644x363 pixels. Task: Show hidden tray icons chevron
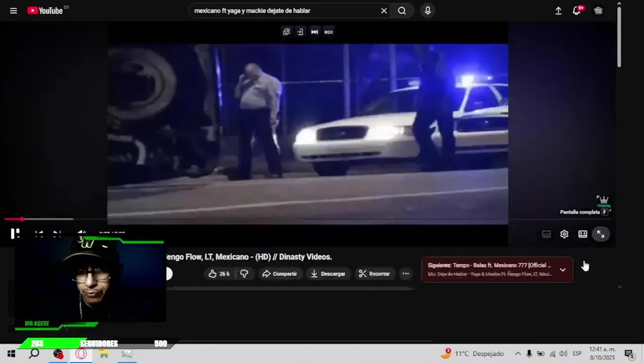[518, 353]
